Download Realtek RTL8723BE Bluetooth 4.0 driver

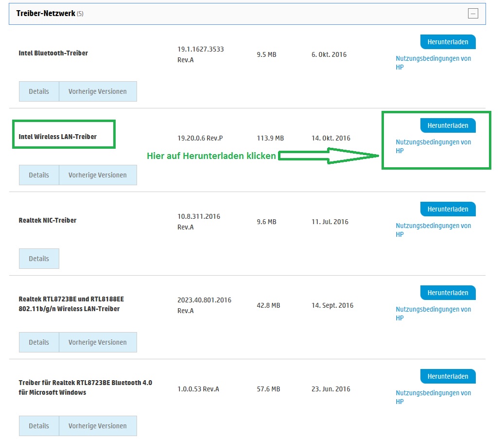point(448,376)
